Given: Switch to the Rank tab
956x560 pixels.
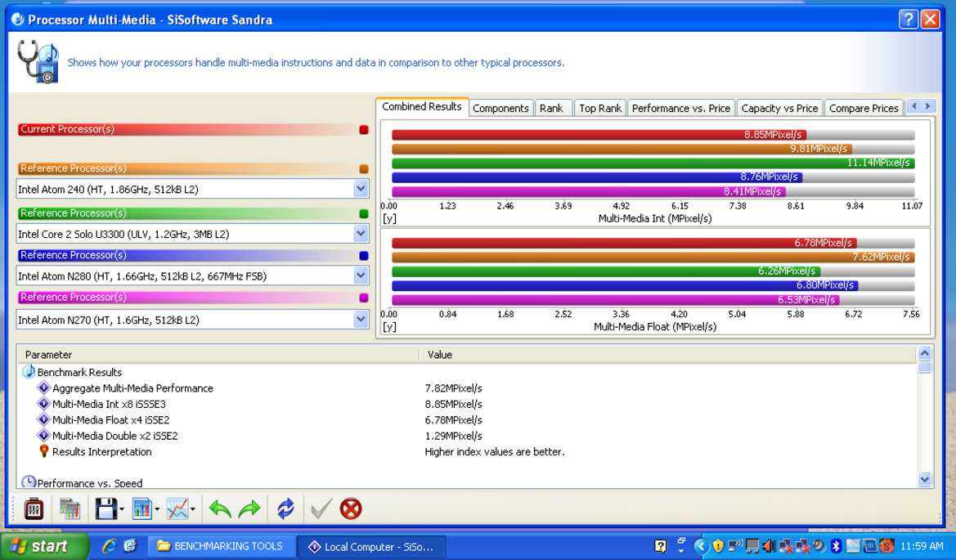Looking at the screenshot, I should point(551,108).
